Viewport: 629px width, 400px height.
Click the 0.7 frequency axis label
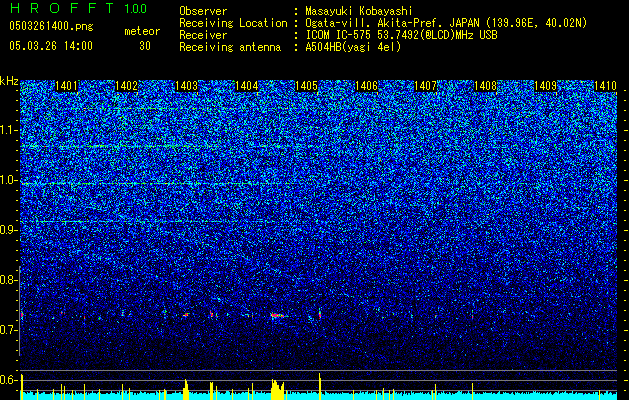pos(9,330)
